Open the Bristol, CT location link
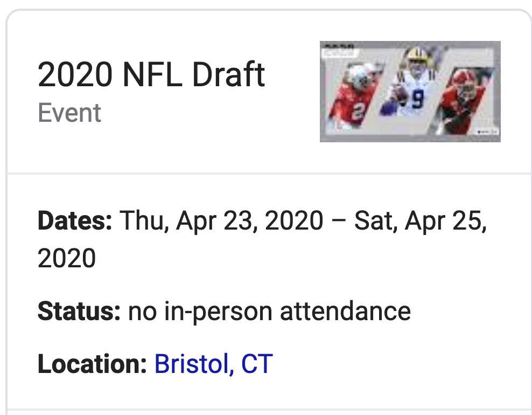This screenshot has height=415, width=532. coord(213,364)
